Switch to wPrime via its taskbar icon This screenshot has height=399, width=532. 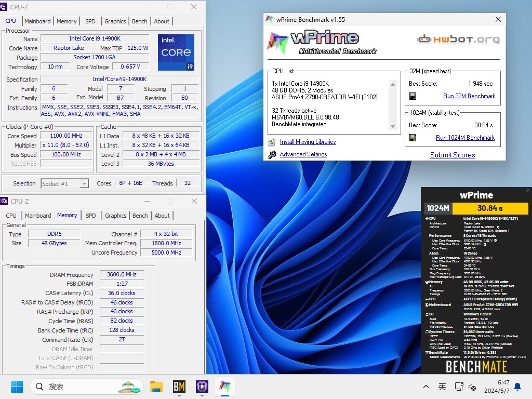coord(224,387)
